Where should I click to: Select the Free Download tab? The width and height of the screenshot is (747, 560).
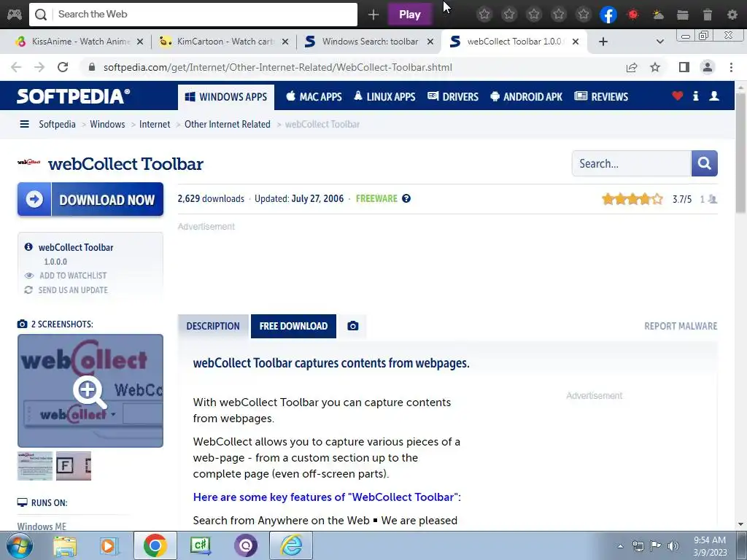293,326
